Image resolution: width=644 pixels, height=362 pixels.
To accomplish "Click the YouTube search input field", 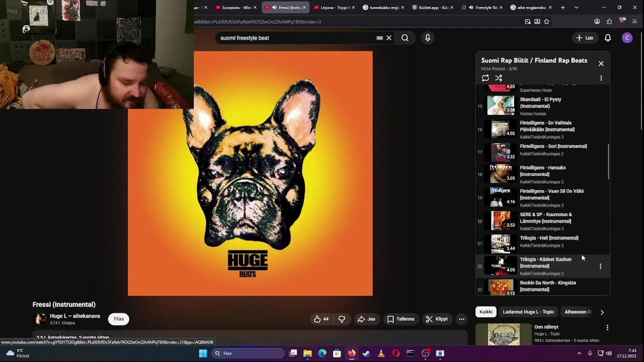I will coord(297,38).
